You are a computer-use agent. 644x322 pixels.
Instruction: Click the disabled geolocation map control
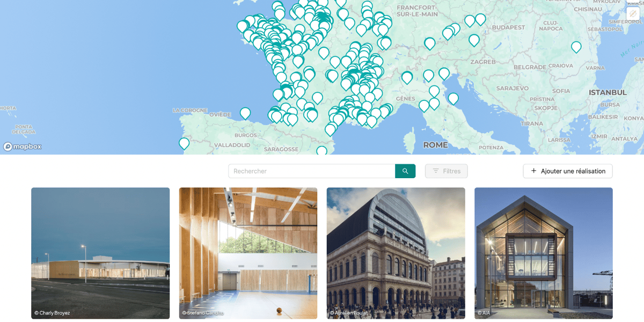coord(633,13)
